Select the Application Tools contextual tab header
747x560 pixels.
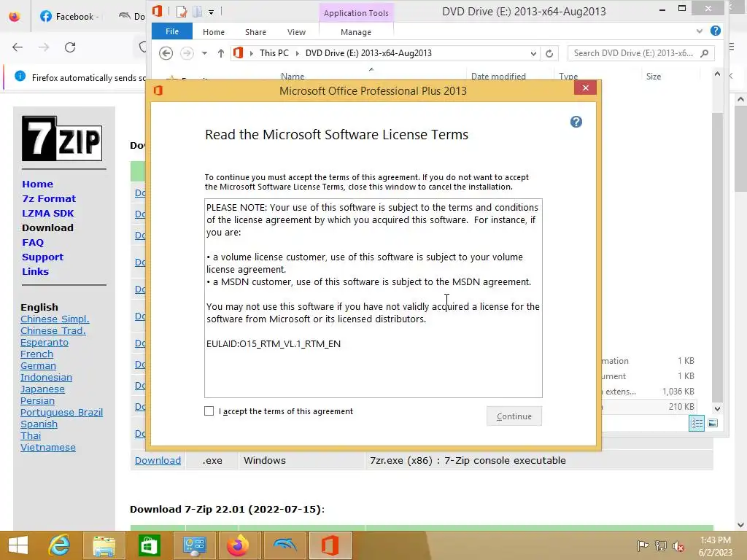point(356,13)
